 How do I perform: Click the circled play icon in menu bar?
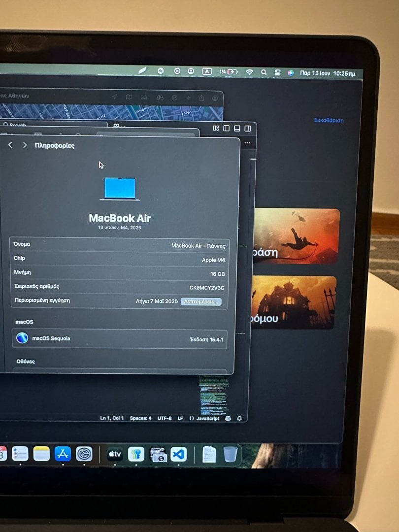click(177, 71)
